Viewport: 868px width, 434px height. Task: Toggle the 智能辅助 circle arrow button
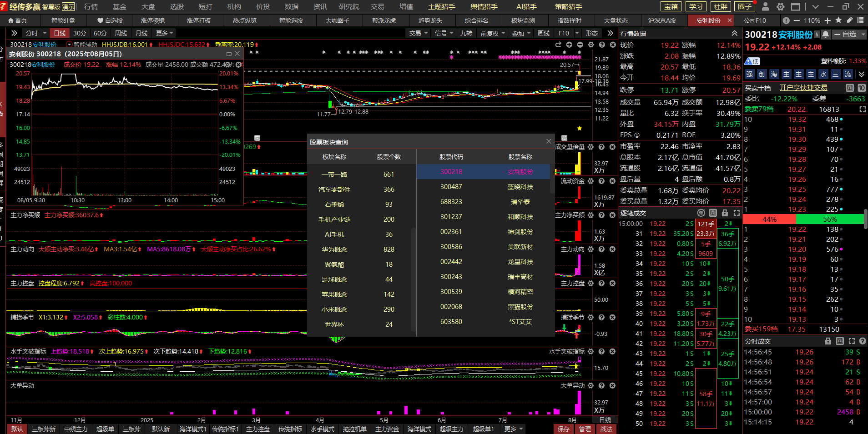[x=69, y=45]
